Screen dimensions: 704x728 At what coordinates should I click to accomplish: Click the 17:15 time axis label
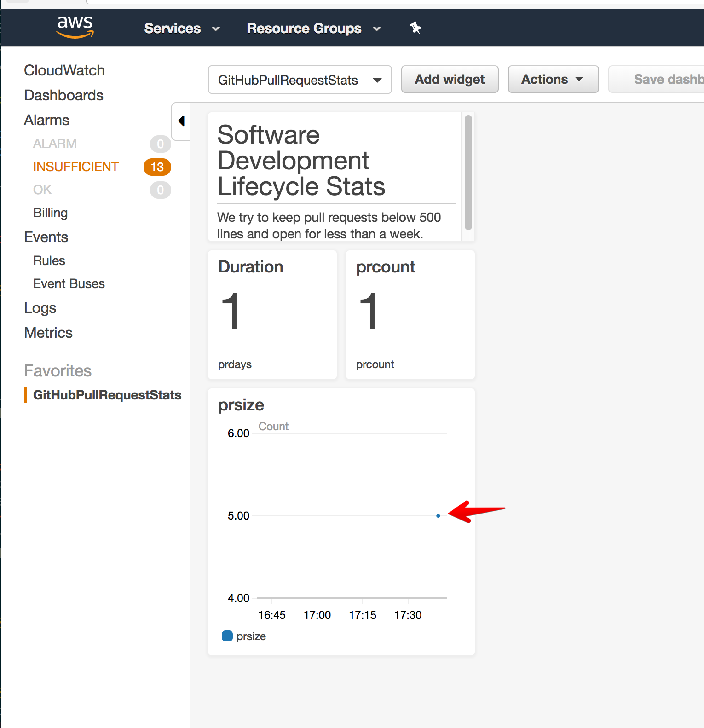363,615
